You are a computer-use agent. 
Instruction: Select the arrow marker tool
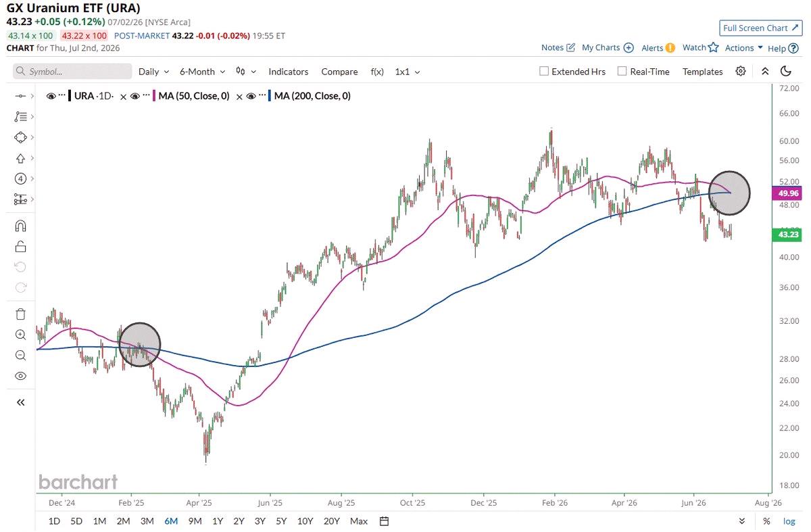coord(20,158)
